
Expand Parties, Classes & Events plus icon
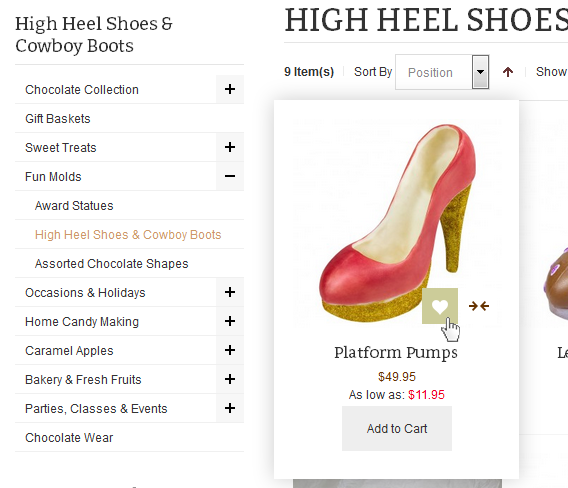[230, 408]
